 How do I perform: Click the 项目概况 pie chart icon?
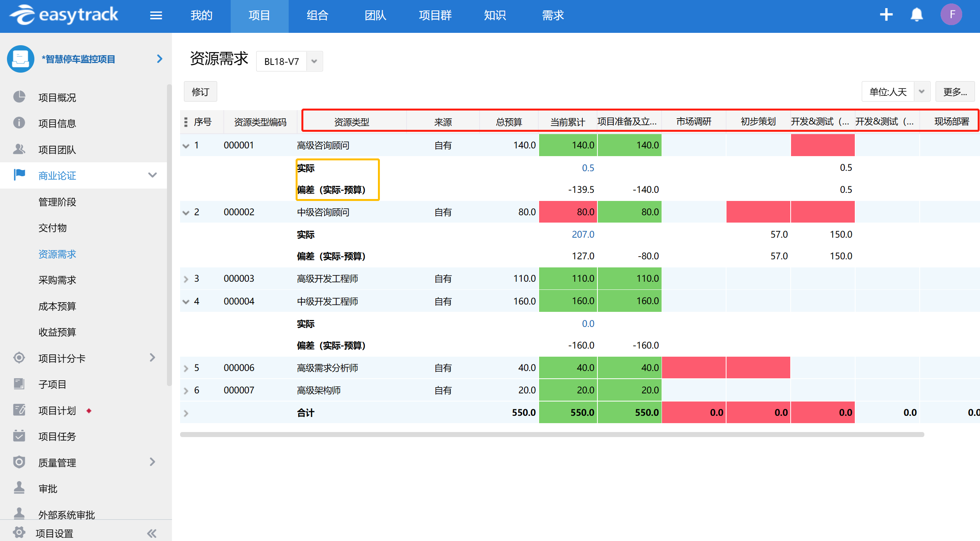tap(19, 97)
